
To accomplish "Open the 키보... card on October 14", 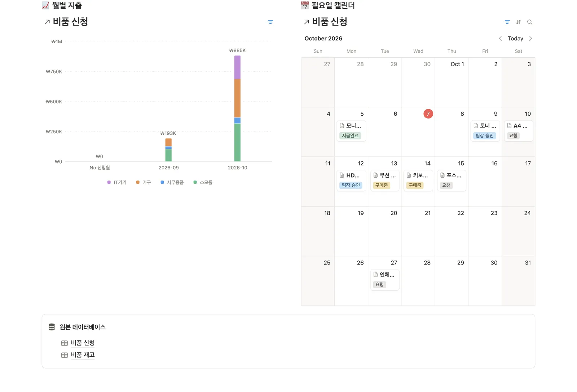I will point(418,181).
